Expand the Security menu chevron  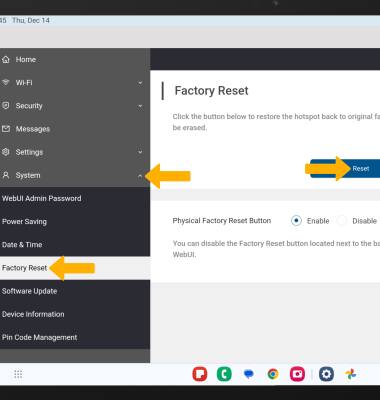tap(140, 106)
